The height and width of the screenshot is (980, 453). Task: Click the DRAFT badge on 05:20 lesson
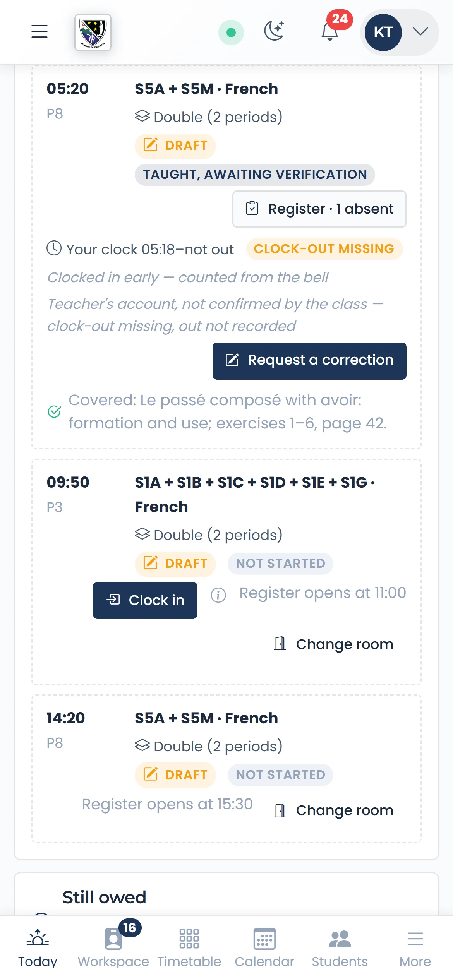175,146
